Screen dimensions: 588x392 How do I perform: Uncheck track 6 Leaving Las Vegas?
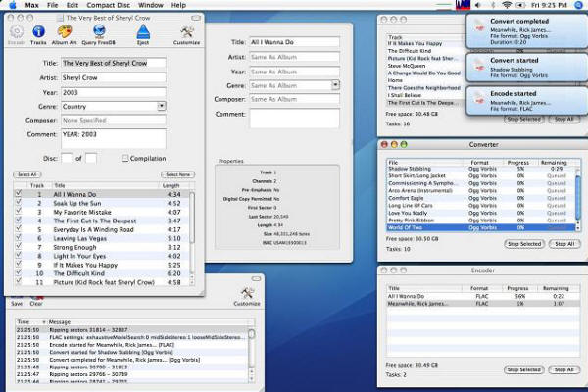pyautogui.click(x=19, y=238)
